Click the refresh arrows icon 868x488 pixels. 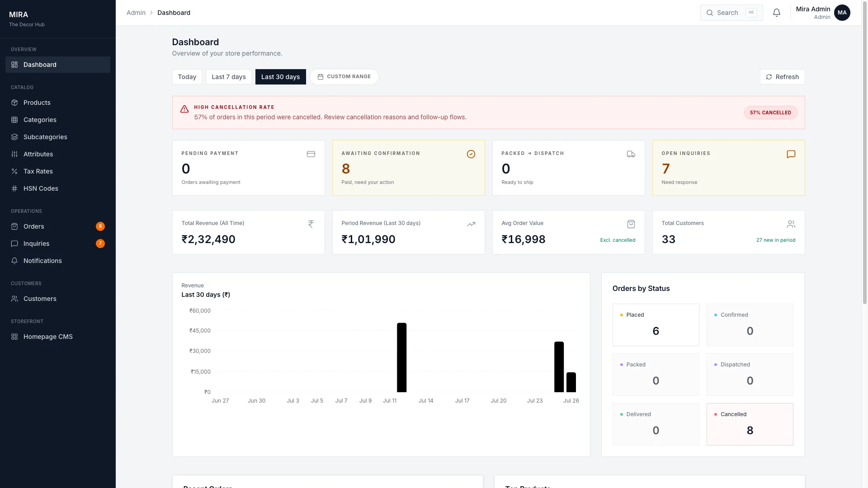coord(769,77)
